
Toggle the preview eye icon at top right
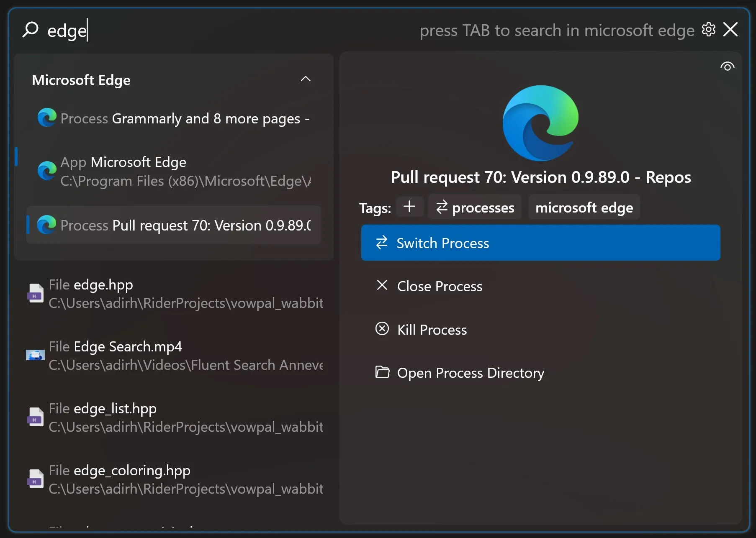pos(728,66)
